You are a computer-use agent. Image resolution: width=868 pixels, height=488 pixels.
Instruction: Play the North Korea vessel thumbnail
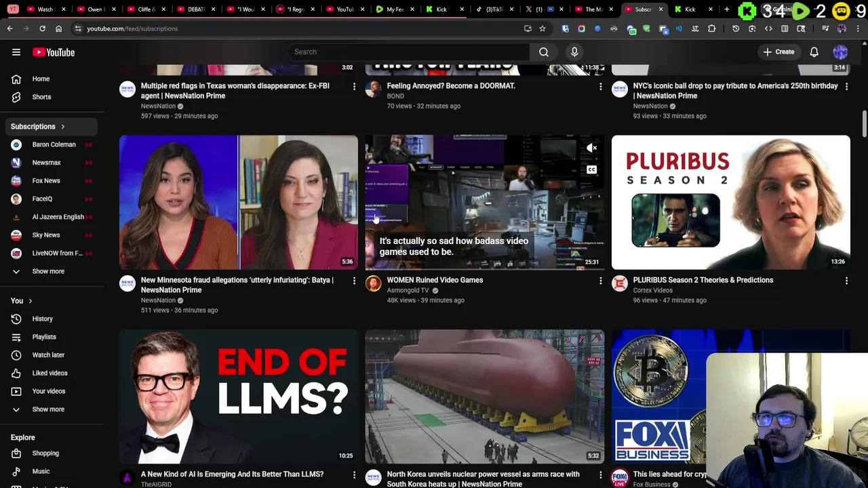pos(485,396)
